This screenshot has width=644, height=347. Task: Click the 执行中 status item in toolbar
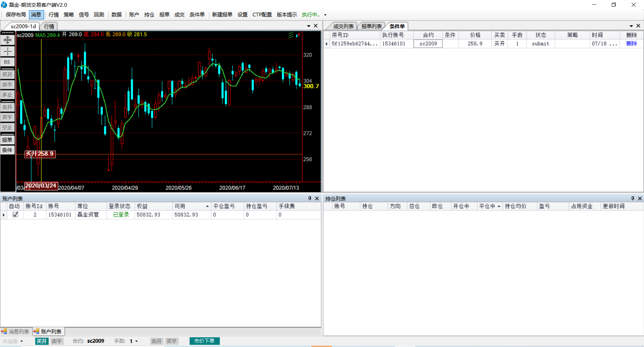pos(311,15)
